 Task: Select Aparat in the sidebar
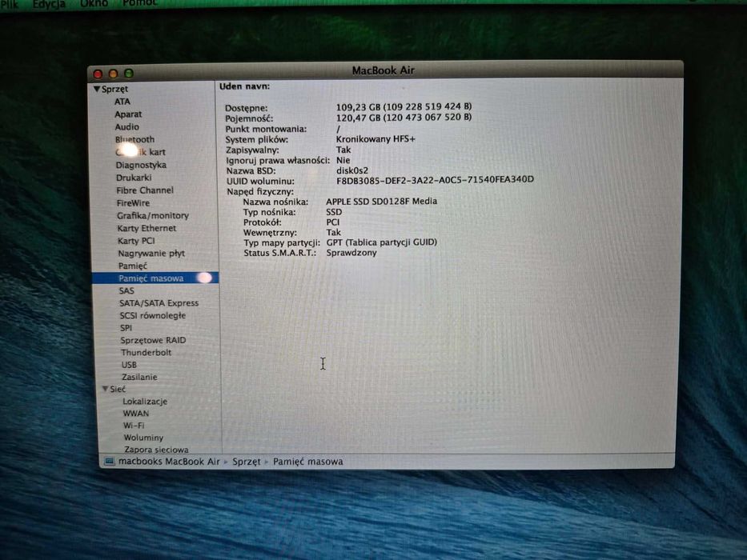tap(128, 114)
